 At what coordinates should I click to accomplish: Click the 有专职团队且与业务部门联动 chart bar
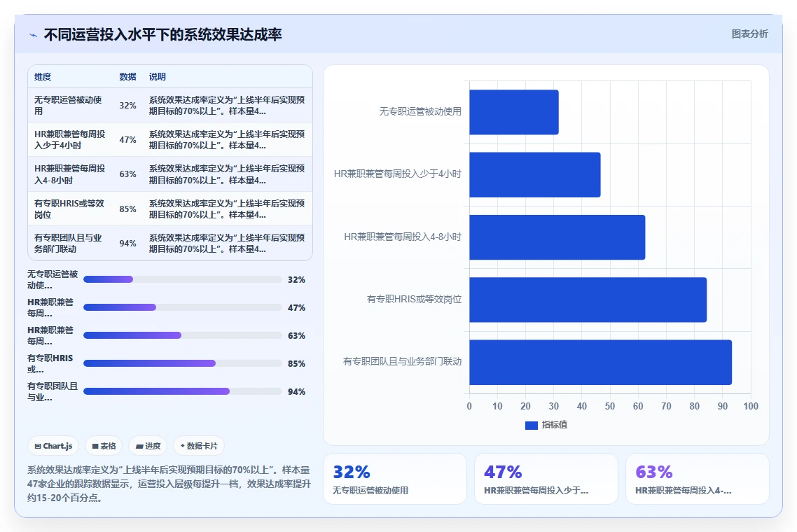600,363
